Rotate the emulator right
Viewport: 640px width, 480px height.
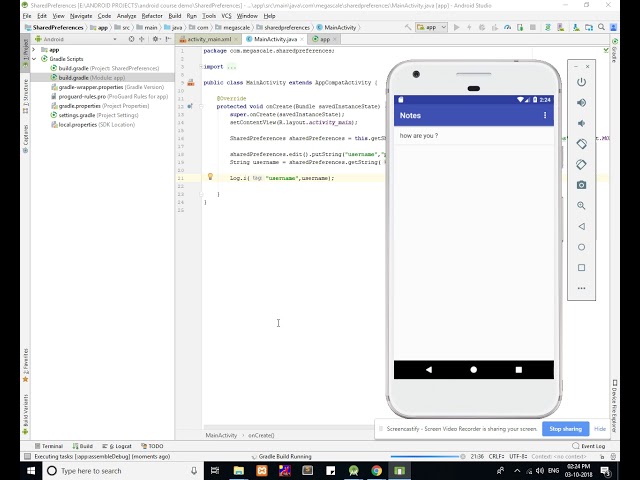pos(581,164)
